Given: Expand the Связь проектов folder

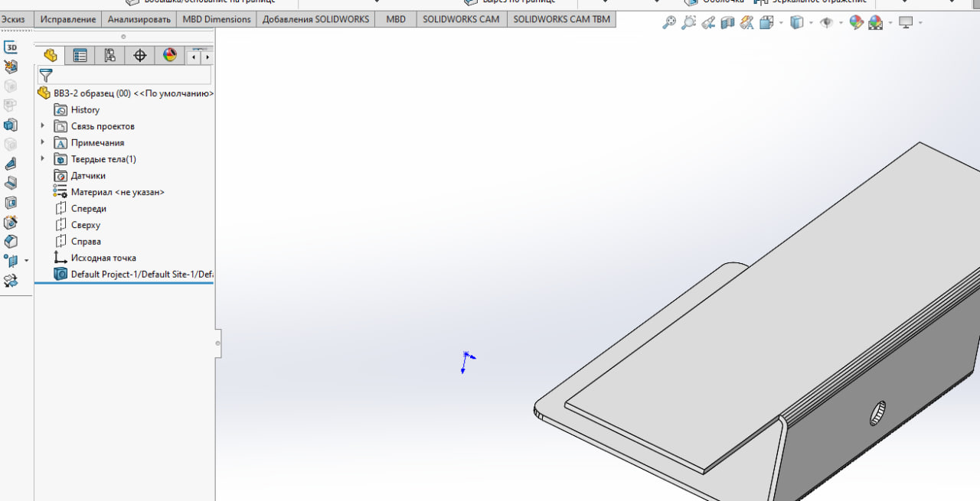Looking at the screenshot, I should 43,125.
